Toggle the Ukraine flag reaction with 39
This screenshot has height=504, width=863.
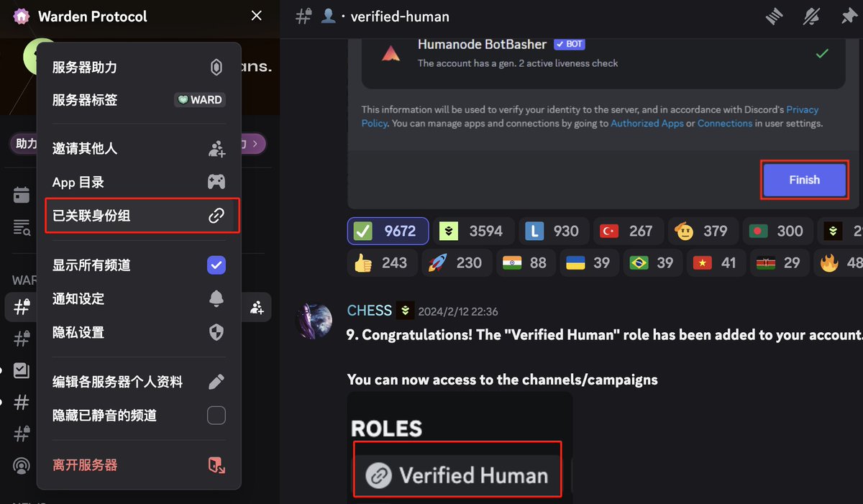tap(589, 262)
